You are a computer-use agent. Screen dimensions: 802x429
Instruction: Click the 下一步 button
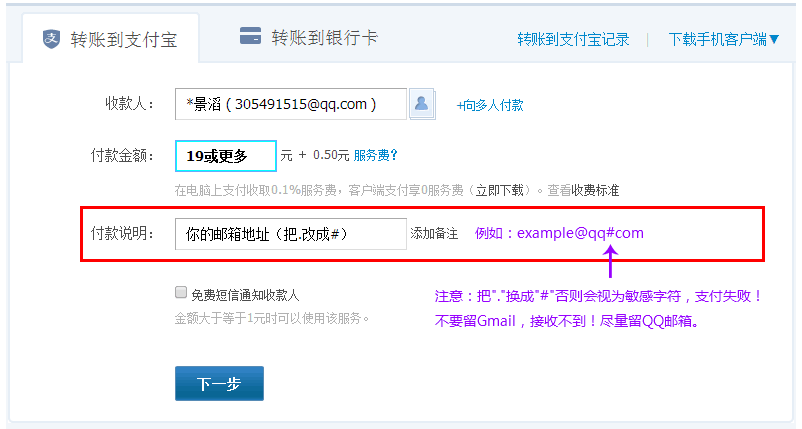point(219,383)
